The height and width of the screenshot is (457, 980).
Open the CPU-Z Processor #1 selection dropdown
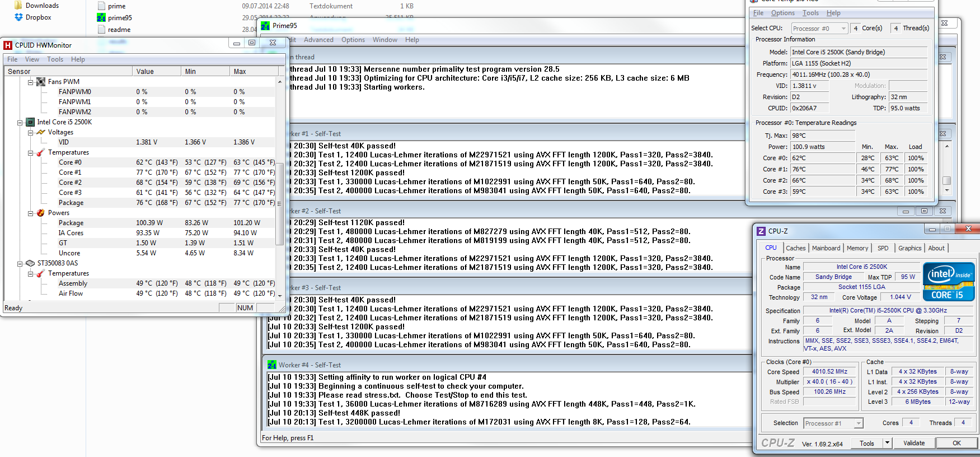[833, 423]
